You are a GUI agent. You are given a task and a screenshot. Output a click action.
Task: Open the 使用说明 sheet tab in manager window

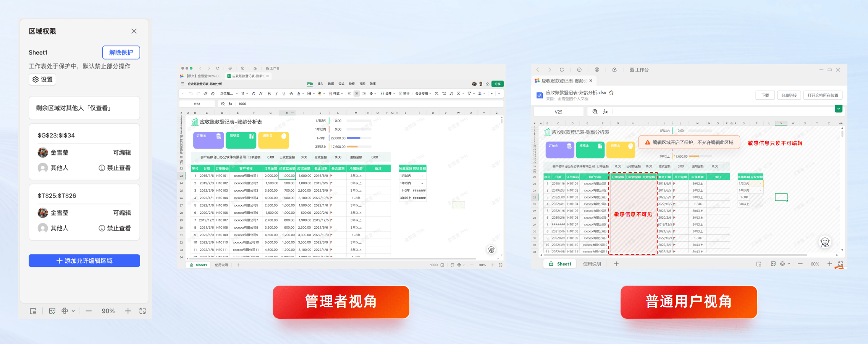(221, 265)
